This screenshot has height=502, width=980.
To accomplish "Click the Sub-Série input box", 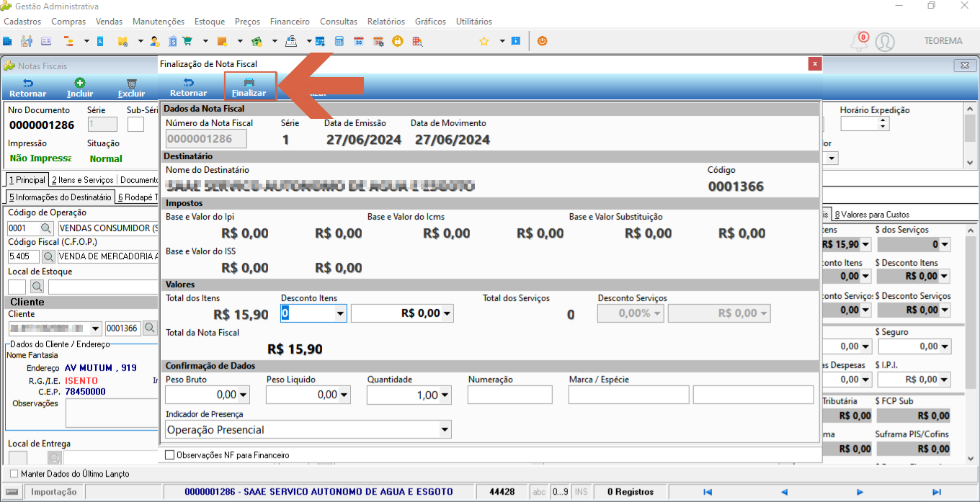I will pos(135,125).
